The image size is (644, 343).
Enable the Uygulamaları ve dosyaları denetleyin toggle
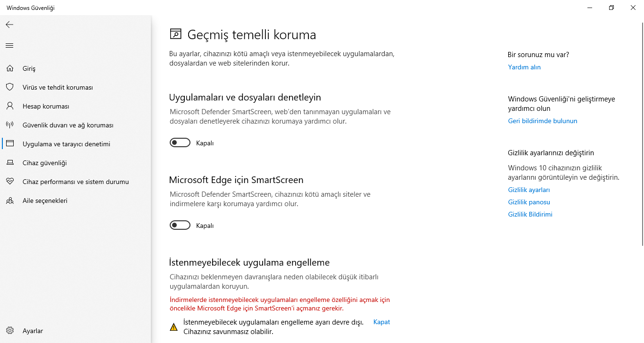point(180,143)
